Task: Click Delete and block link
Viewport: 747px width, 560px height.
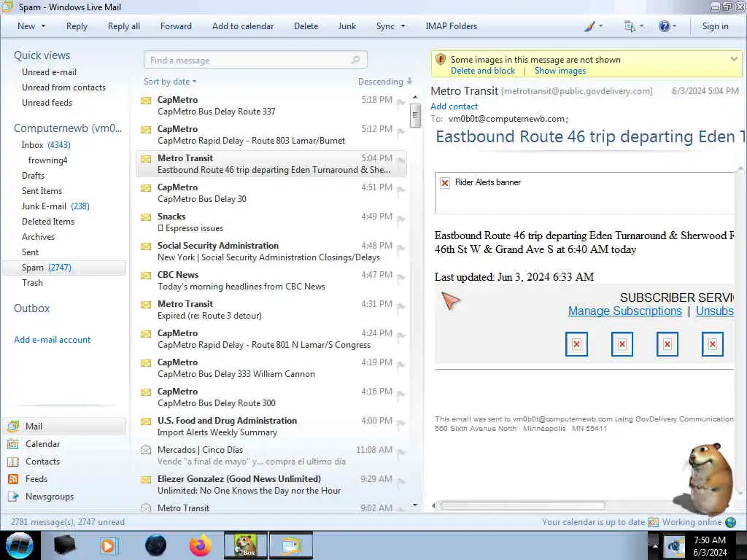Action: (483, 71)
